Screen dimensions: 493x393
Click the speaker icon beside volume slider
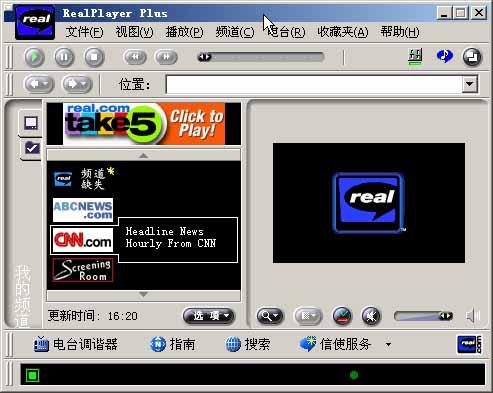point(473,316)
